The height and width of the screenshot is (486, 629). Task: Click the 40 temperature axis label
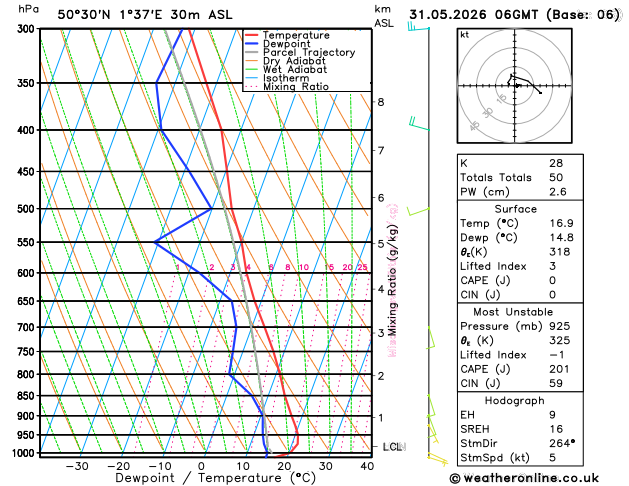(367, 466)
